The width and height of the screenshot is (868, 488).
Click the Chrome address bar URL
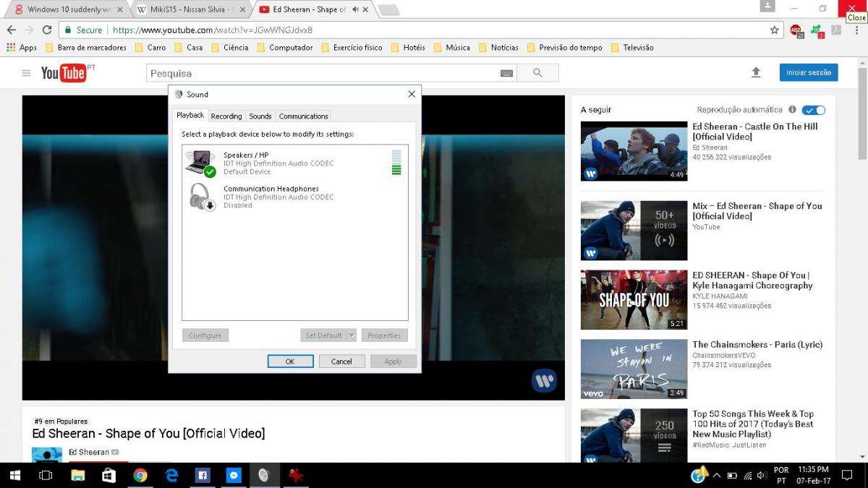coord(213,30)
